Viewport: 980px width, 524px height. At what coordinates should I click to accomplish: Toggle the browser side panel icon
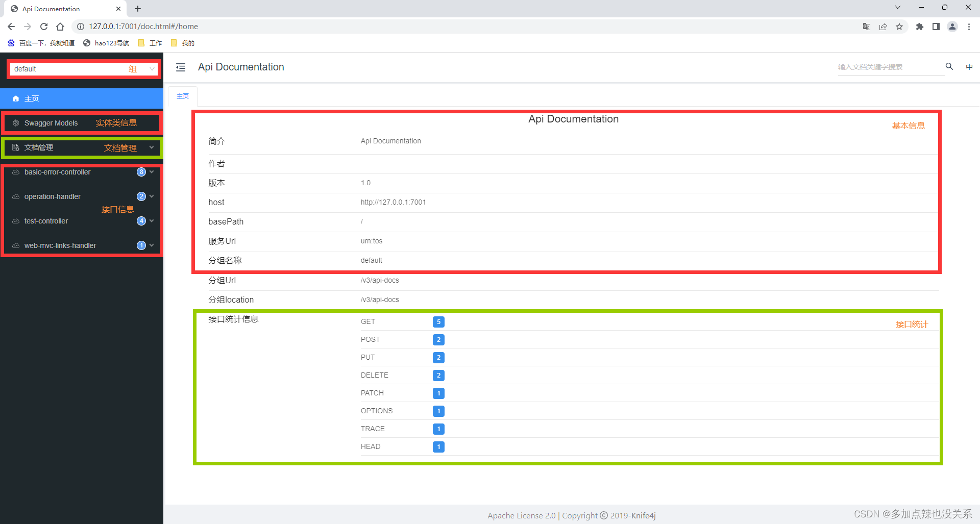coord(936,27)
